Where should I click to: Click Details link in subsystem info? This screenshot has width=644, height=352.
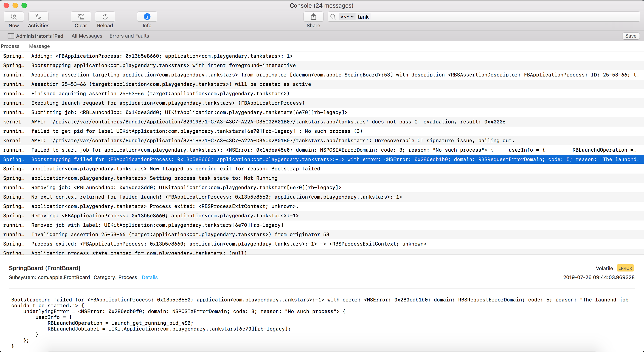click(x=150, y=277)
